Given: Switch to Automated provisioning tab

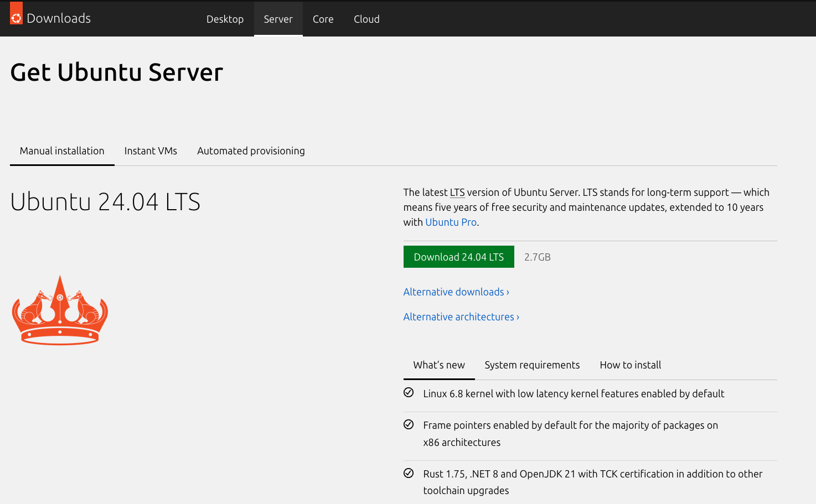Looking at the screenshot, I should point(251,151).
